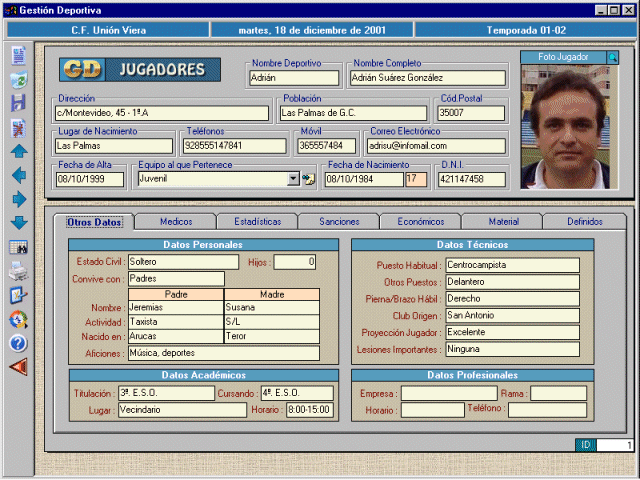Viewport: 640px width, 480px height.
Task: Click the academic Horario field 8:00-15:00
Action: [310, 410]
